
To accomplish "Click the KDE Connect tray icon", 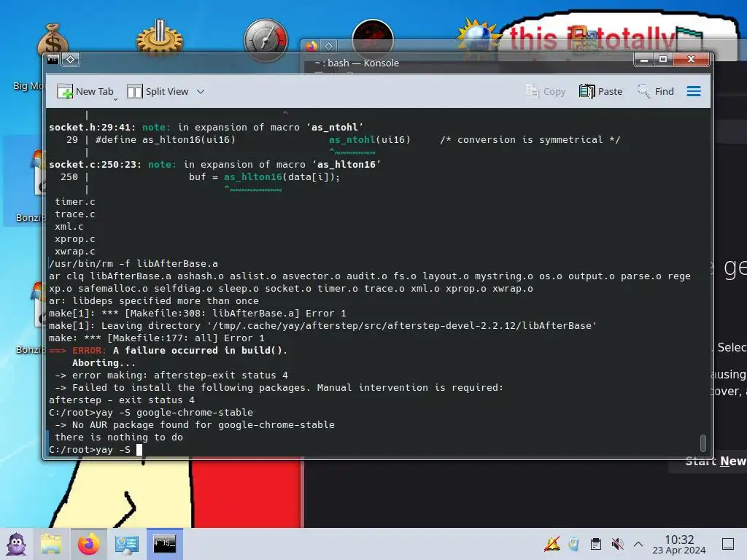I will point(573,544).
